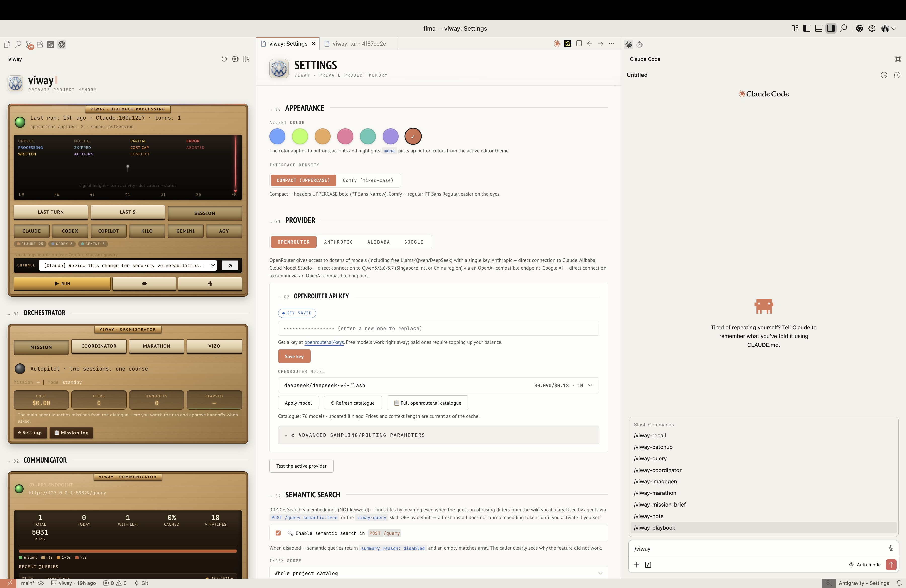Start a new Claude Code conversation
Viewport: 906px width, 588px height.
click(x=897, y=75)
